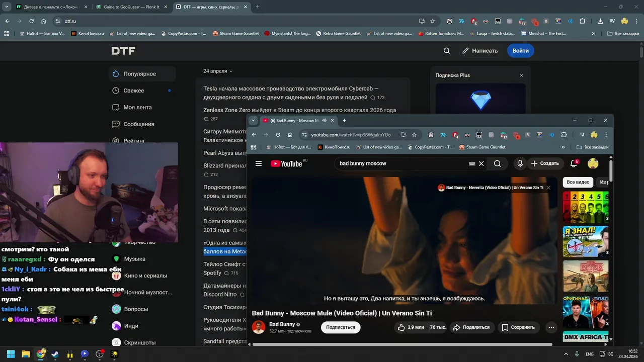The width and height of the screenshot is (644, 362).
Task: Open the YouTube hamburger guide menu
Action: tap(259, 163)
